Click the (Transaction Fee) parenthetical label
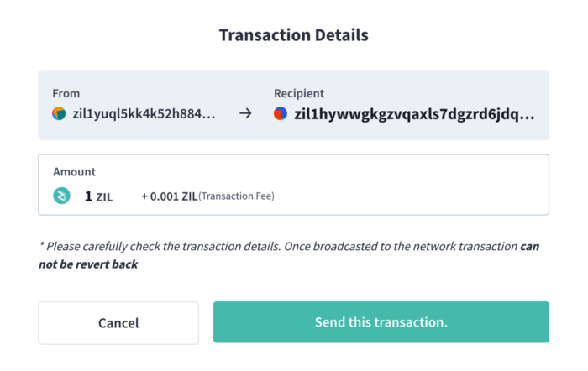588x371 pixels. click(236, 196)
